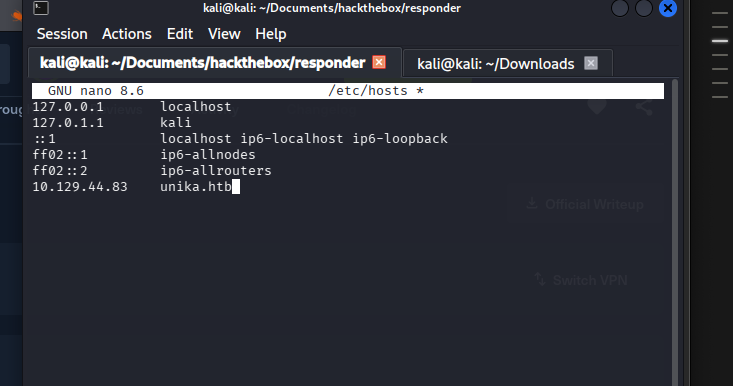This screenshot has width=733, height=386.
Task: Click the 'kali' hostname entry
Action: pos(176,123)
